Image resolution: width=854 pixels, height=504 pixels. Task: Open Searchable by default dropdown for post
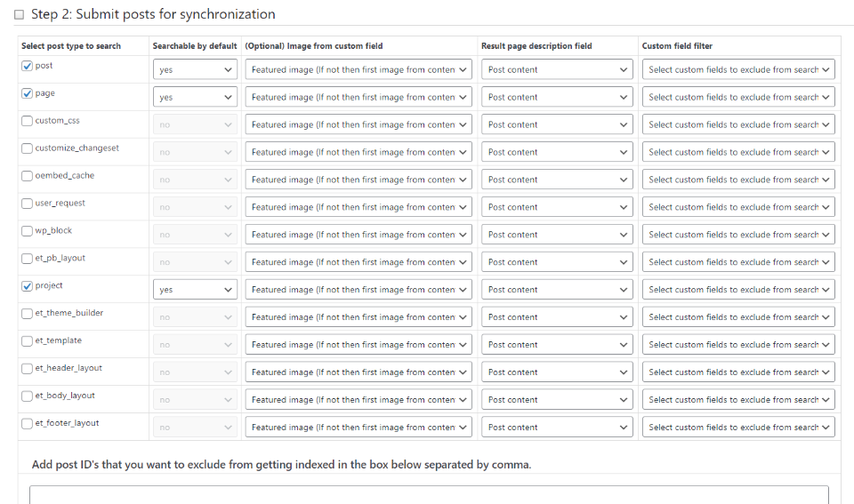point(195,69)
